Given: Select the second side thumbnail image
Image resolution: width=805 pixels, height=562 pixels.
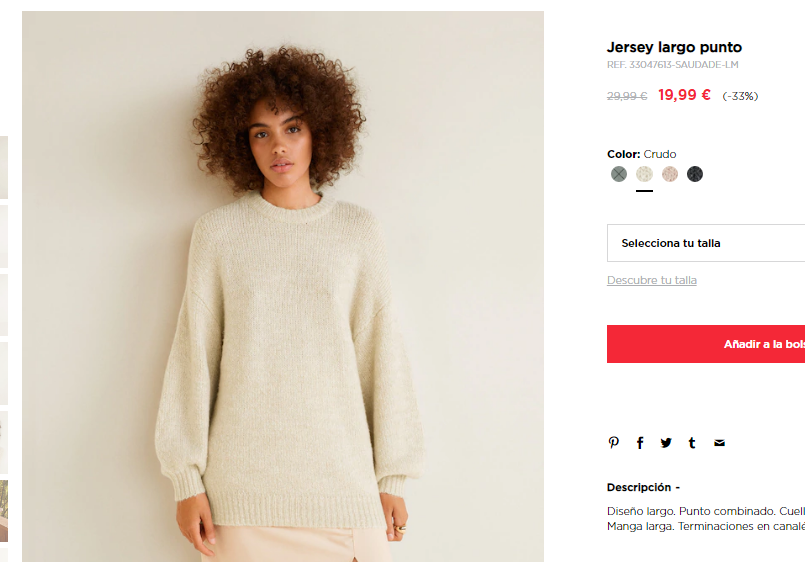Looking at the screenshot, I should (4, 236).
